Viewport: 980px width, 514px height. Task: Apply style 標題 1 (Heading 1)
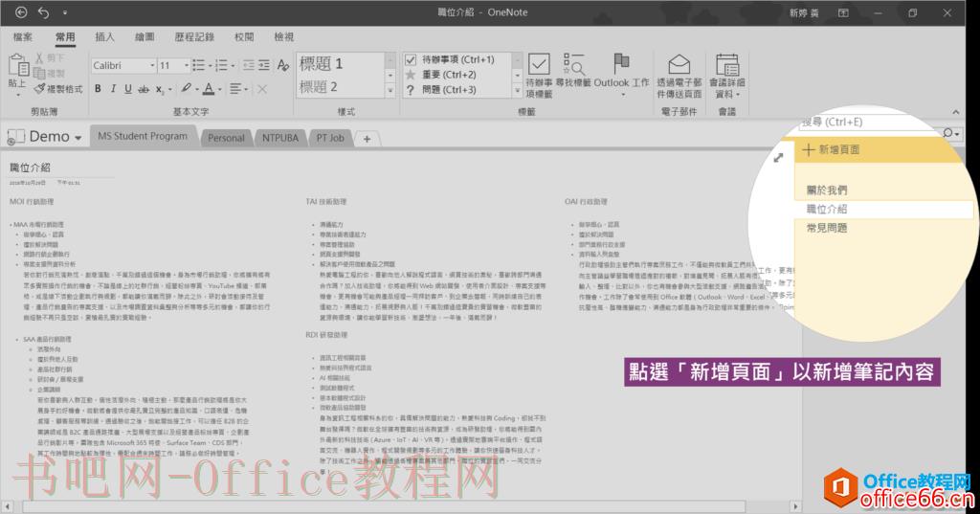[340, 63]
